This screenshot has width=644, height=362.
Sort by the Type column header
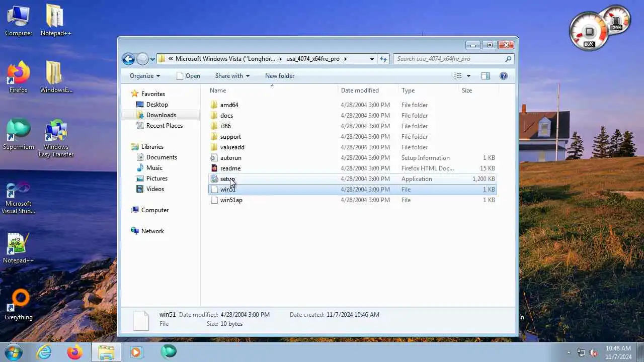[429, 90]
